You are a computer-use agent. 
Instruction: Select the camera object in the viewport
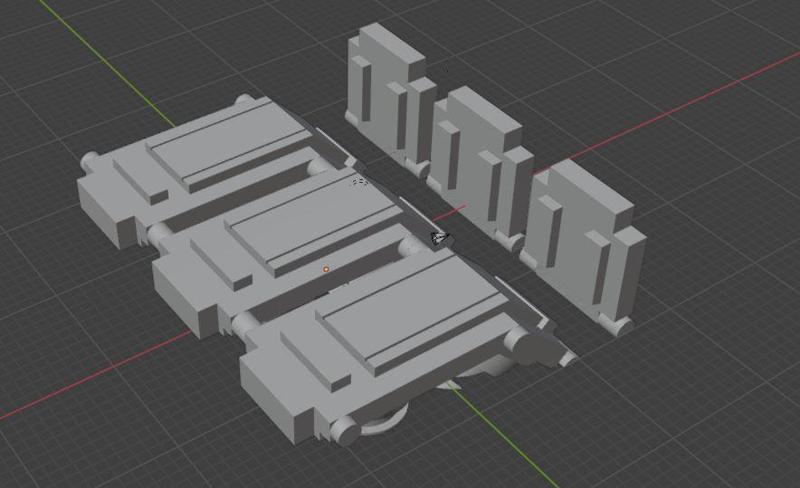tap(440, 238)
